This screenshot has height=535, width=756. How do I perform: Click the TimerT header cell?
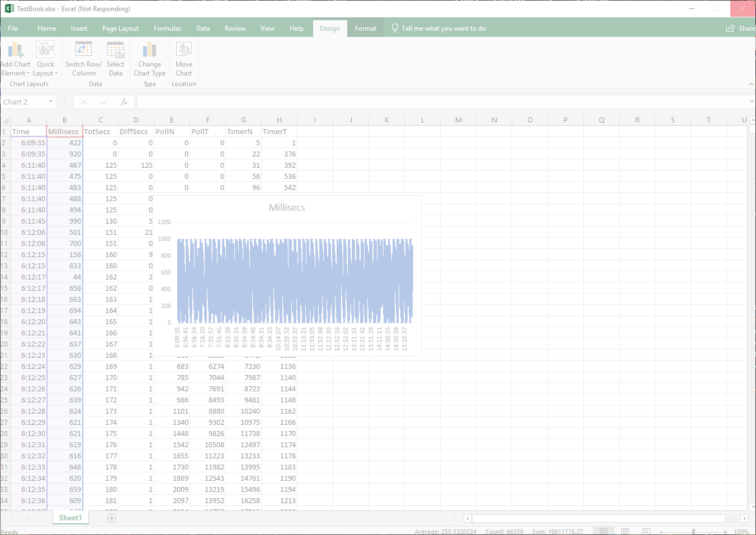click(x=280, y=131)
